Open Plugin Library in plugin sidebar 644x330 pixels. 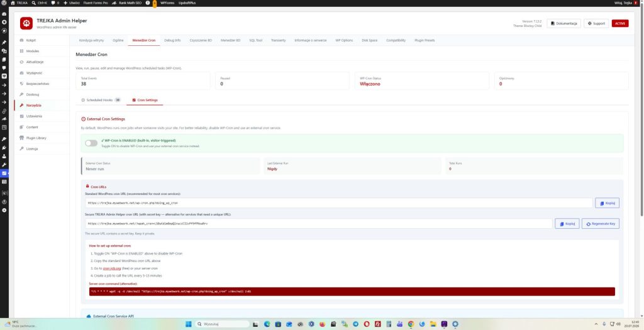tap(41, 138)
